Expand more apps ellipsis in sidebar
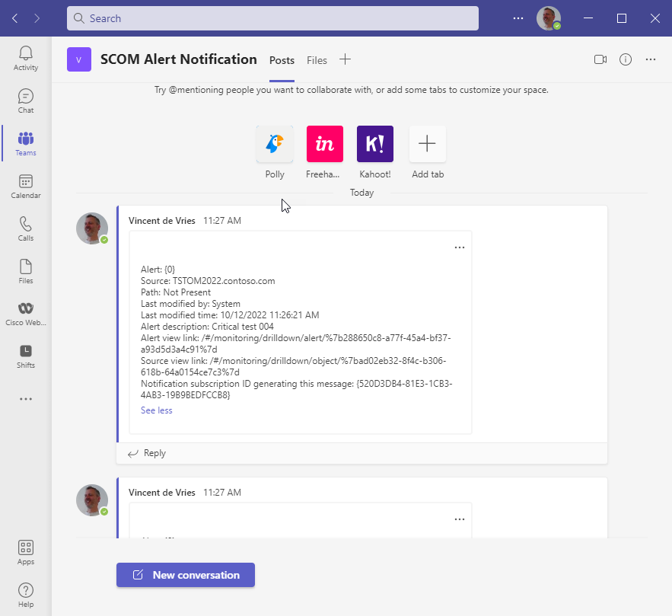 coord(26,399)
